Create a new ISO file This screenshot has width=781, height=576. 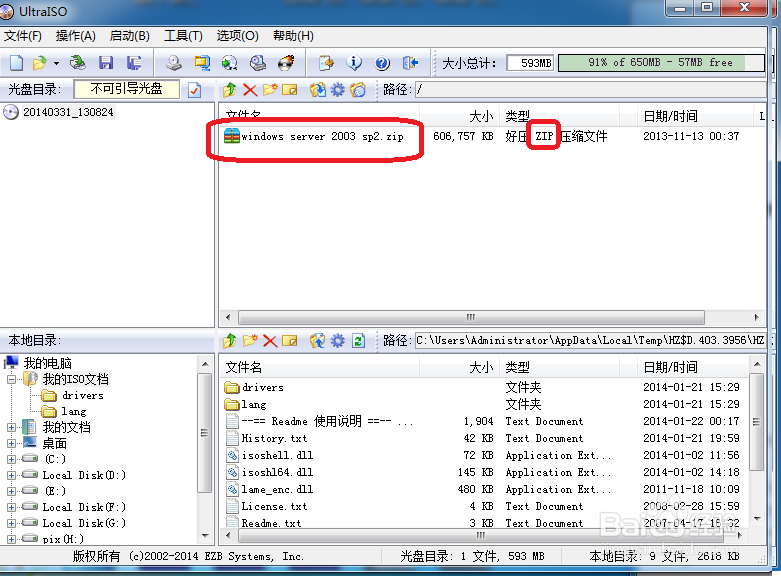(16, 63)
